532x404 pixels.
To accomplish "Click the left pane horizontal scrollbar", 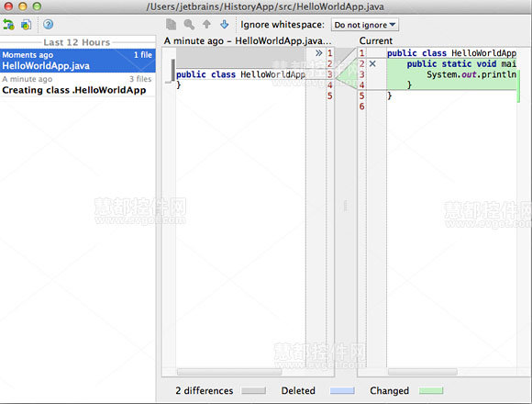I will click(x=229, y=372).
